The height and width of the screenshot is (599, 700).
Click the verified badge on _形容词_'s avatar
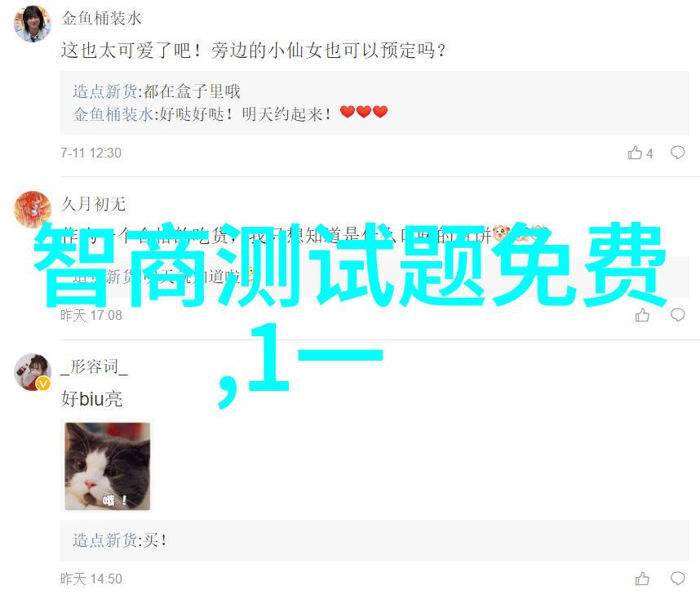point(43,384)
